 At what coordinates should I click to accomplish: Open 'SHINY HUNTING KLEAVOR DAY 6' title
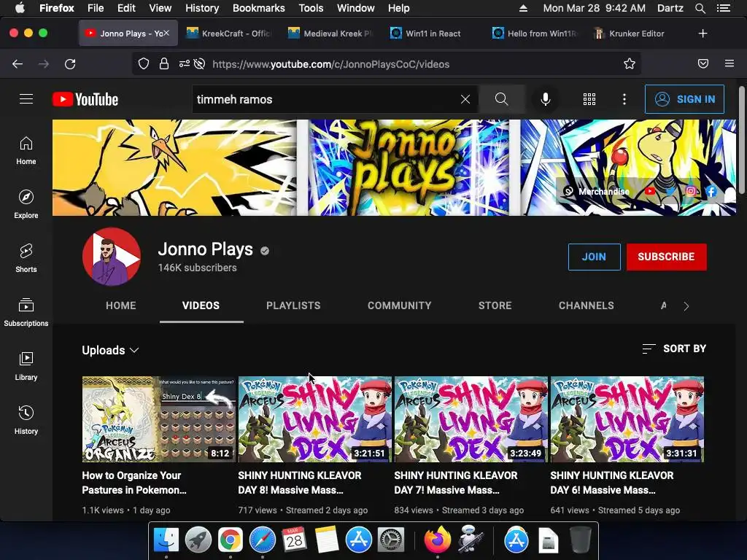coord(612,483)
